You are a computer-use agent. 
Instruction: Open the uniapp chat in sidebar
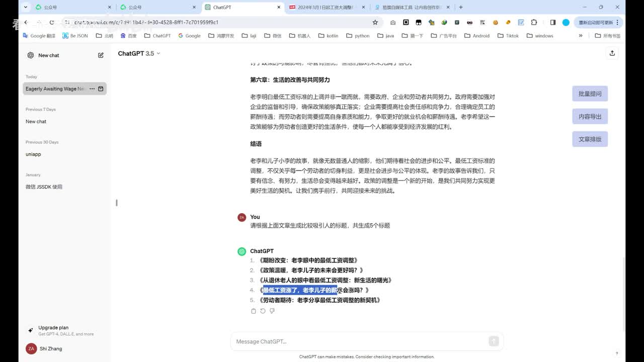[x=33, y=154]
